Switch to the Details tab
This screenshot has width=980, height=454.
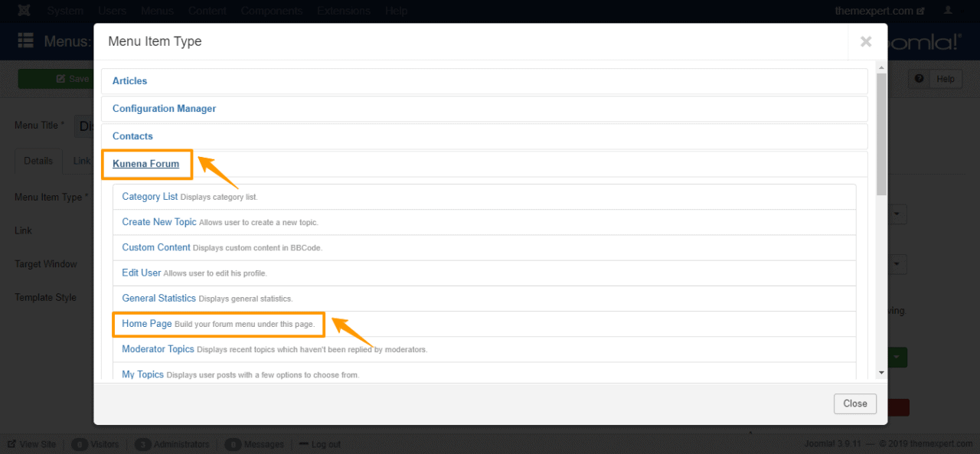tap(38, 161)
